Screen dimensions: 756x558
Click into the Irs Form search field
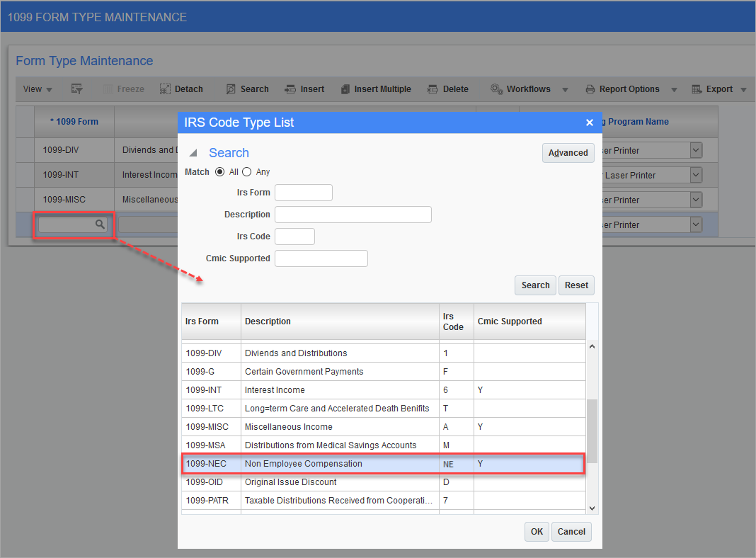[303, 193]
